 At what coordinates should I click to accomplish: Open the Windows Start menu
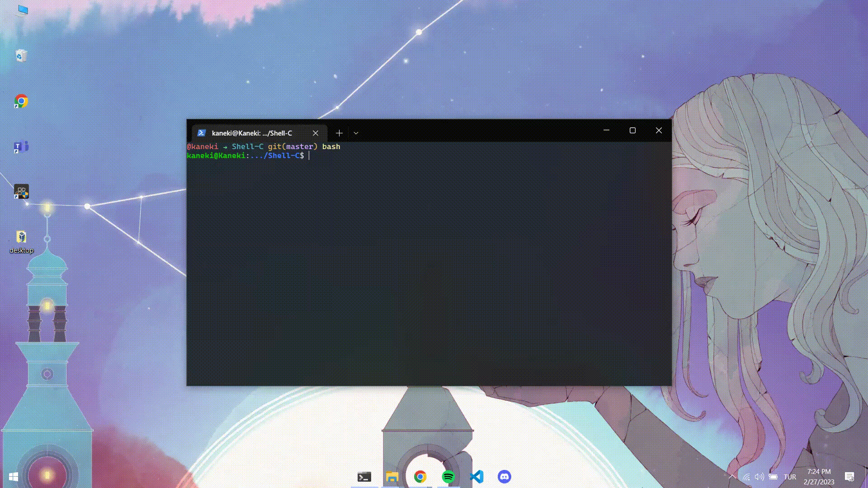pos(13,477)
